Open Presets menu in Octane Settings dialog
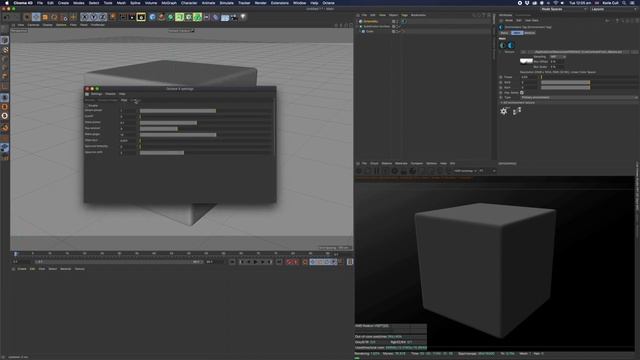The height and width of the screenshot is (360, 640). tap(110, 94)
